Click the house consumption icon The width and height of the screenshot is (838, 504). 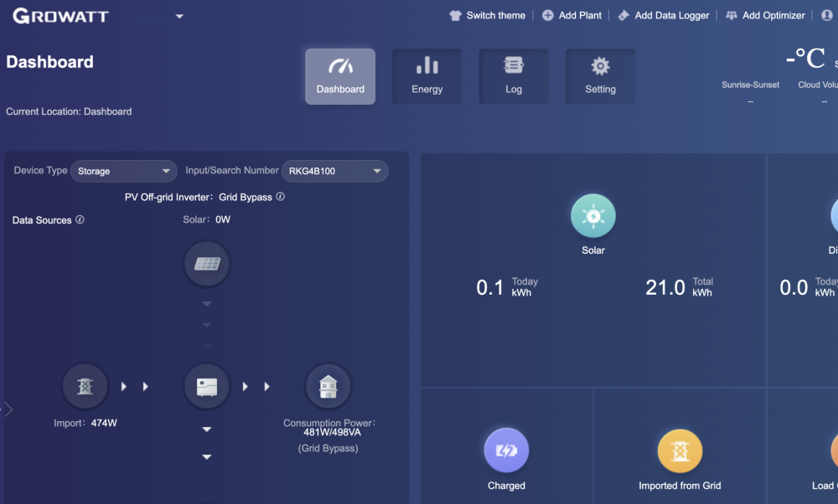[x=328, y=387]
